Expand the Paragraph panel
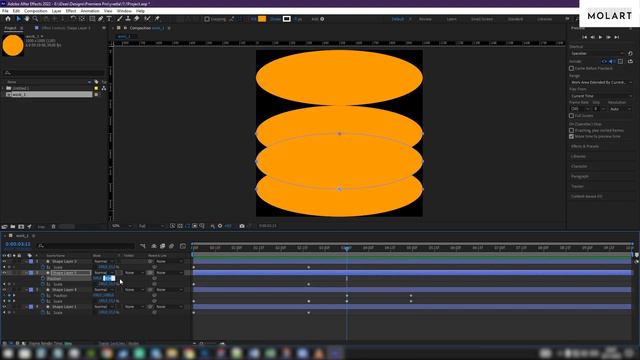Image resolution: width=640 pixels, height=360 pixels. click(x=580, y=176)
